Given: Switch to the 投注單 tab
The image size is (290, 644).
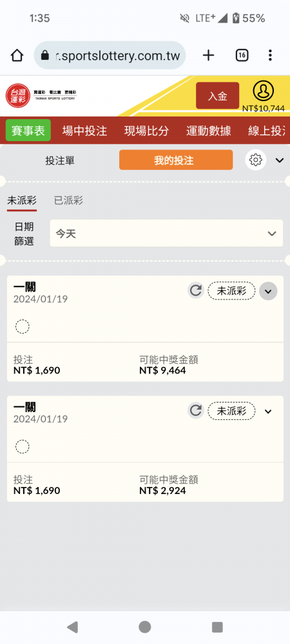Looking at the screenshot, I should coord(60,160).
